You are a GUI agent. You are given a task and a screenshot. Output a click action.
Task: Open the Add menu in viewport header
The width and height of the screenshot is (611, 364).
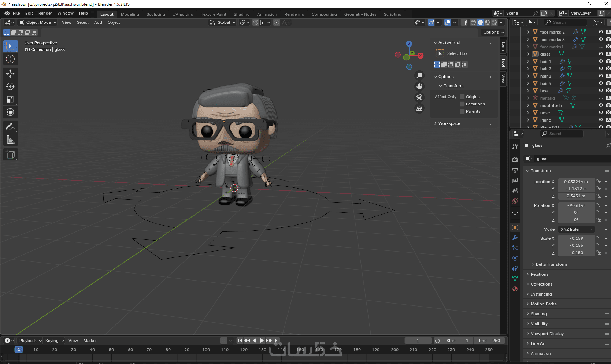[x=98, y=22]
